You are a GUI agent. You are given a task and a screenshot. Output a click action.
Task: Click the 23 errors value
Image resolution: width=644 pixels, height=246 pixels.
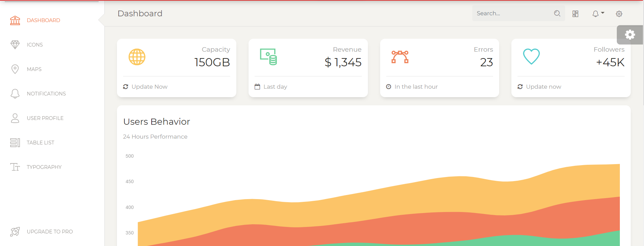coord(487,62)
